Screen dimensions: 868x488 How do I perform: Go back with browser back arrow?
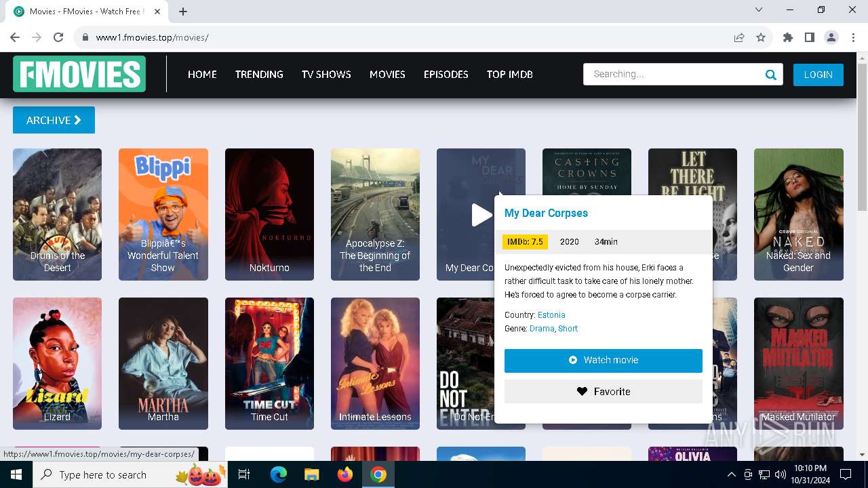pos(15,37)
